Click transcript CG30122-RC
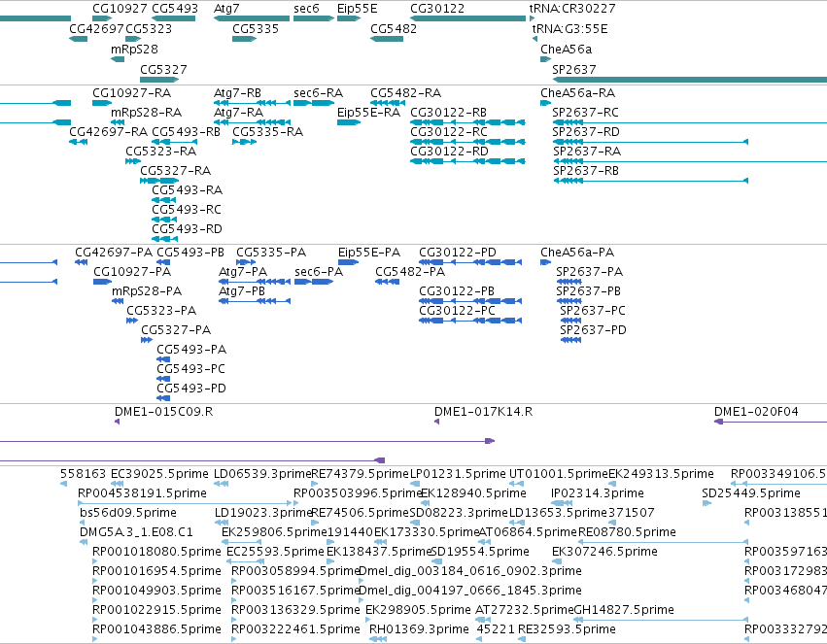Viewport: 827px width, 644px height. [467, 142]
